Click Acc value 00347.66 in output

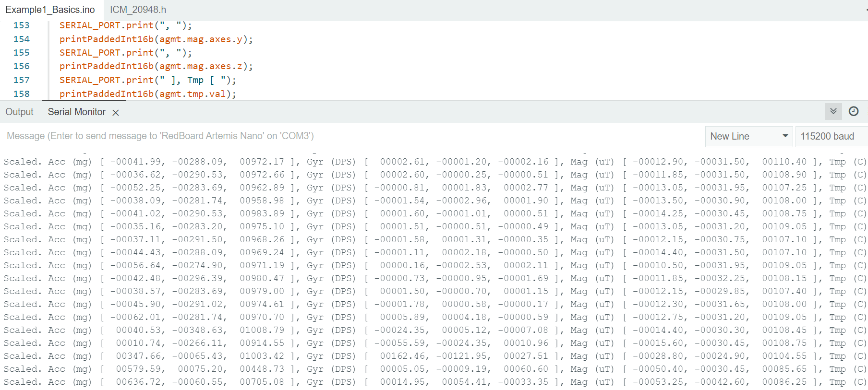(x=138, y=356)
